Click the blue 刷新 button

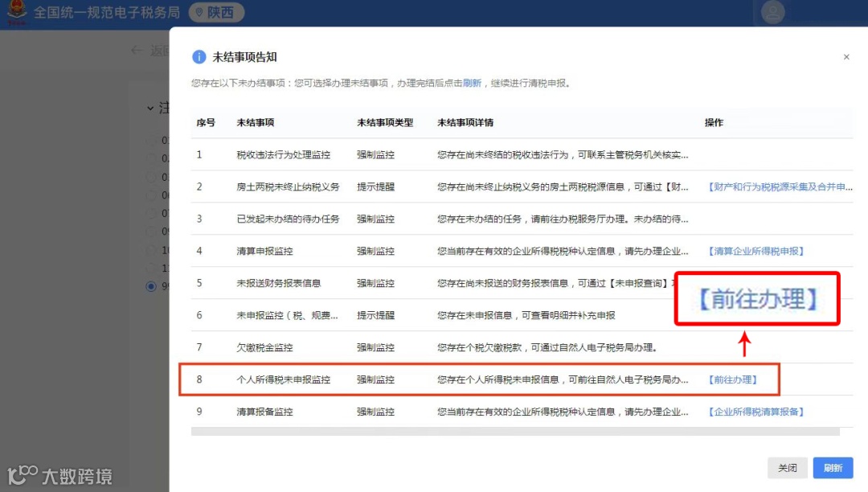pyautogui.click(x=833, y=468)
